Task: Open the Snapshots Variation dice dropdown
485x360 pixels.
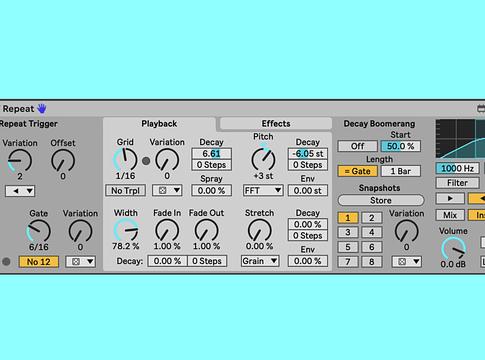Action: pyautogui.click(x=407, y=262)
